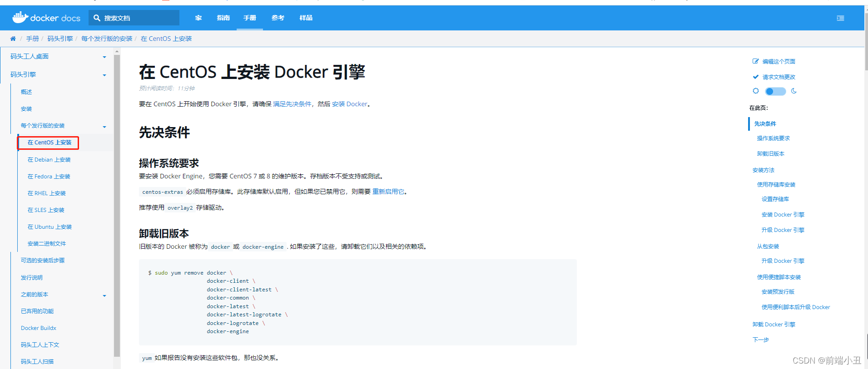The height and width of the screenshot is (369, 868).
Task: Select 在 Ubuntu 上安装 sidebar item
Action: click(x=50, y=227)
